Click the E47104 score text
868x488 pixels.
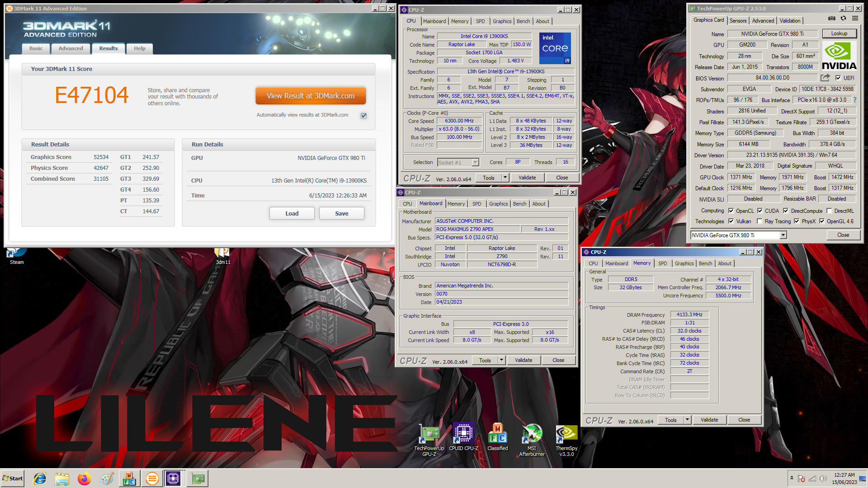tap(92, 95)
